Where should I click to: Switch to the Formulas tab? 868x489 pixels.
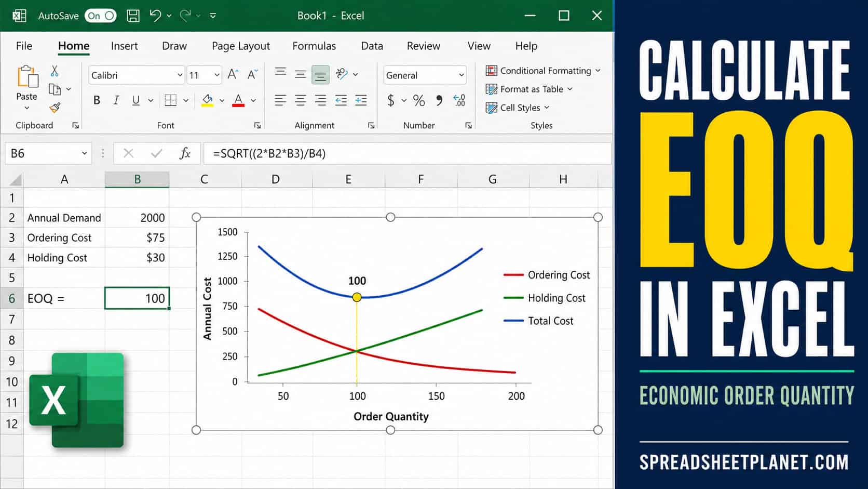(x=314, y=46)
